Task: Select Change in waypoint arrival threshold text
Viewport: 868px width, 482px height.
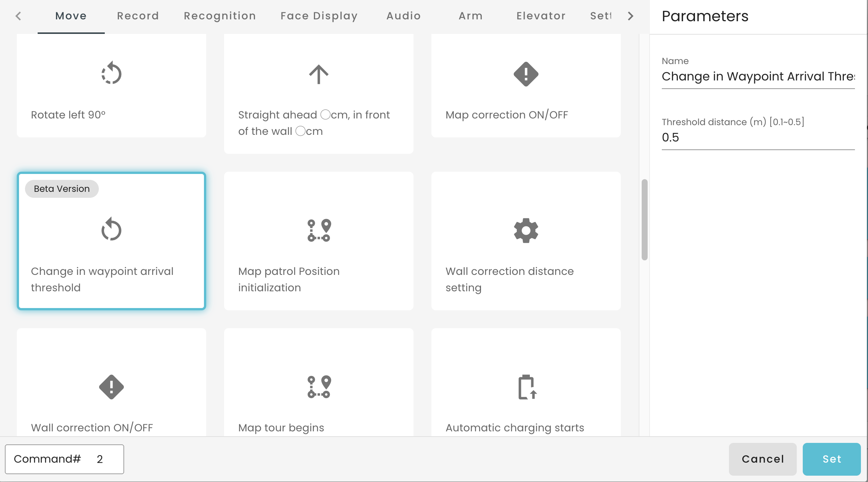Action: (102, 279)
